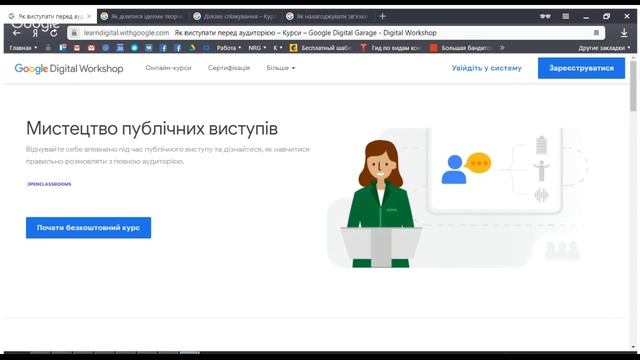
Task: Open the 'Большая бандит' bookmark
Action: pyautogui.click(x=460, y=48)
